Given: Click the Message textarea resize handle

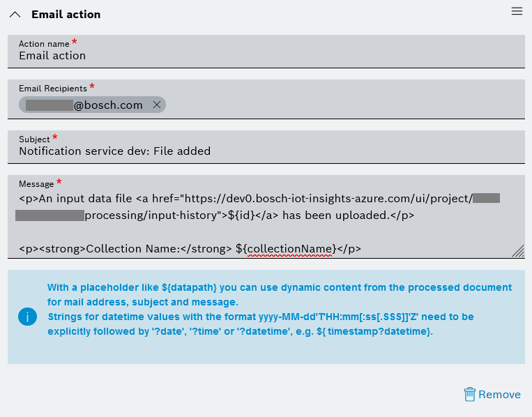Looking at the screenshot, I should [x=518, y=252].
